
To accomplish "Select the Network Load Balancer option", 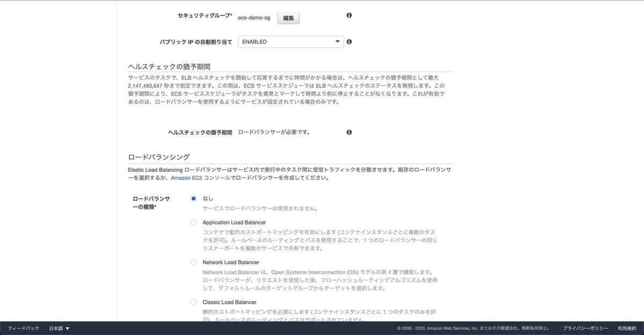I will [193, 262].
